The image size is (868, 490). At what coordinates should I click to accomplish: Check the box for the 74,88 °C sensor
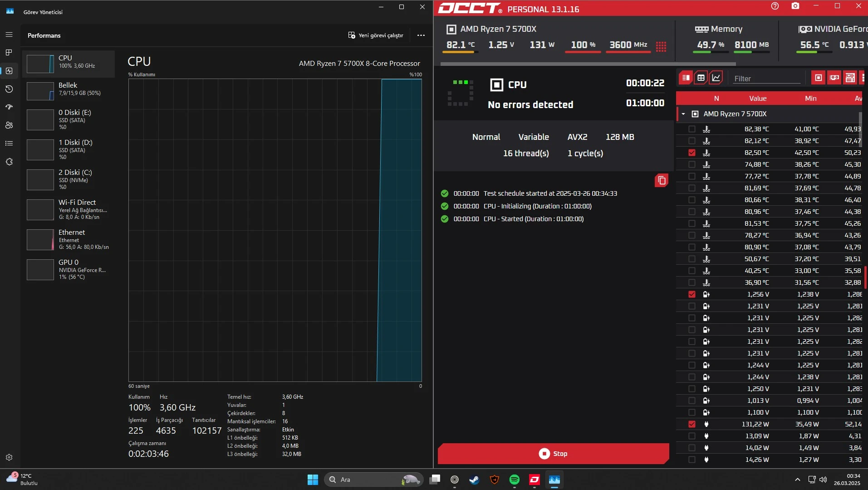691,164
